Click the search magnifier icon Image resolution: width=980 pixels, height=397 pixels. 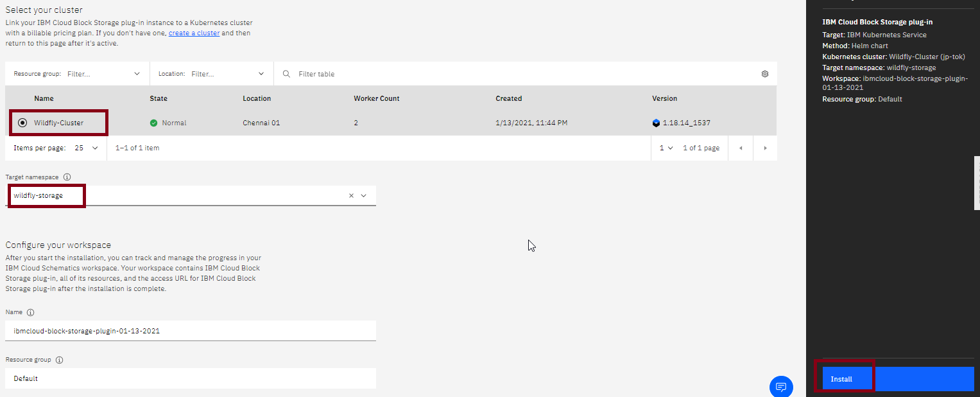pos(286,74)
